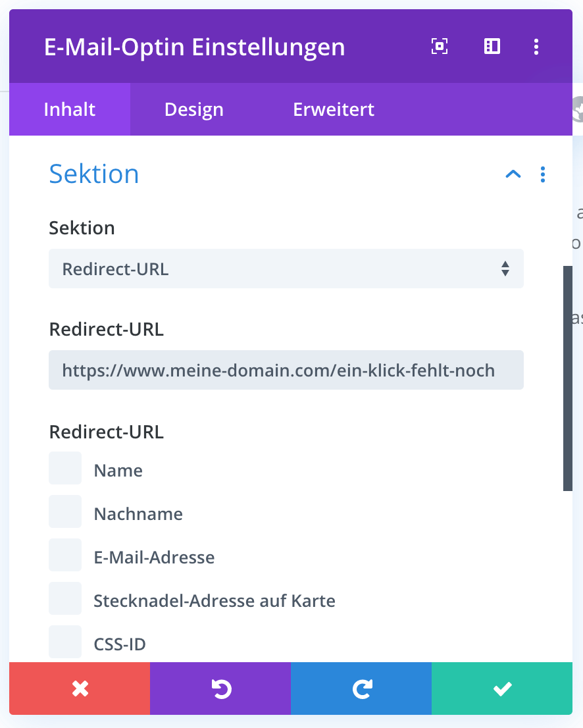The image size is (583, 728).
Task: Toggle Stecknadel-Adresse auf Karte checkbox
Action: click(x=65, y=598)
